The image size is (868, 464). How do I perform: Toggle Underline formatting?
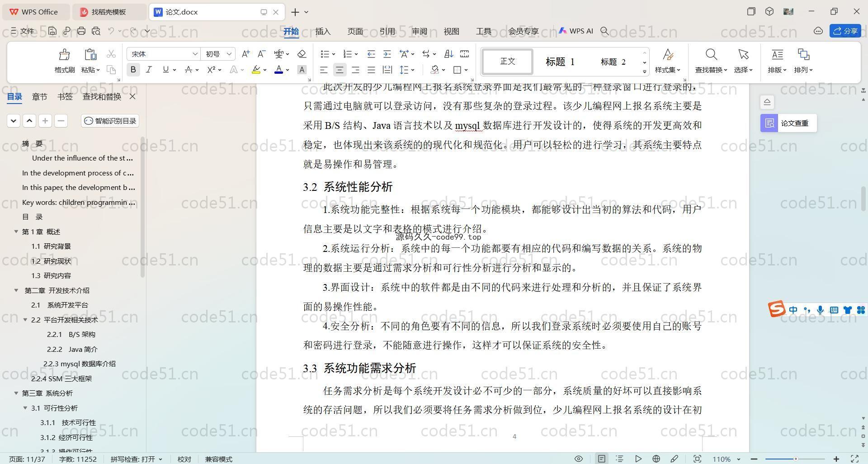165,70
